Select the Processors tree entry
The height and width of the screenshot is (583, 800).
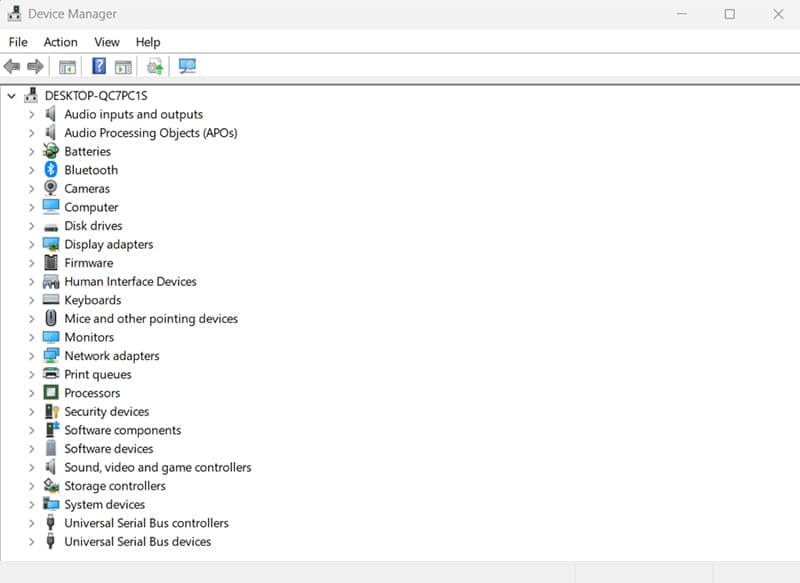coord(91,392)
